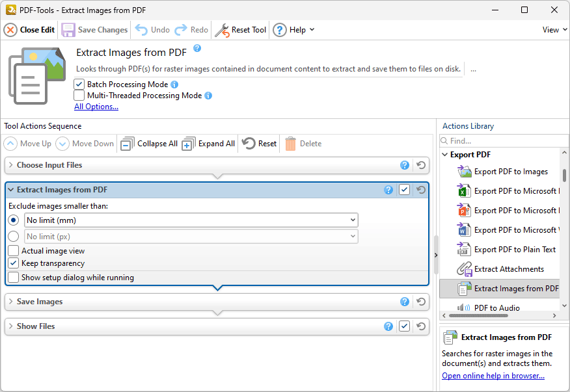
Task: Select PDF to Audio action
Action: tap(488, 308)
